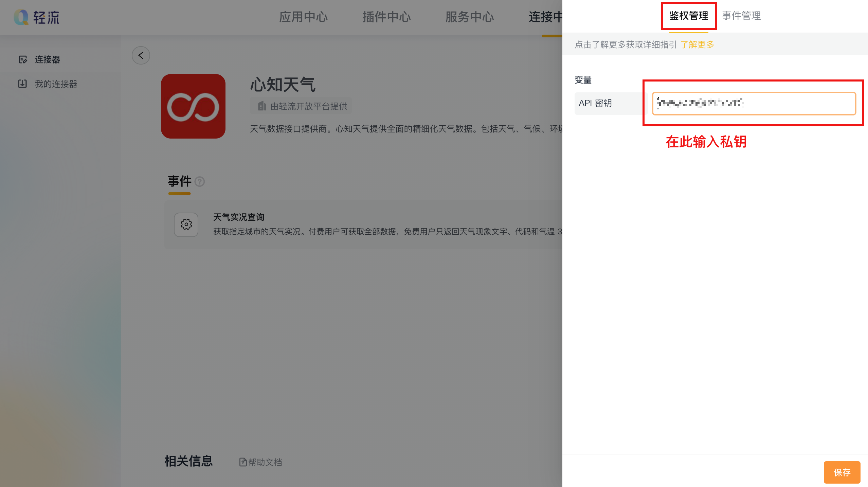Click the 变量 heading

[583, 80]
